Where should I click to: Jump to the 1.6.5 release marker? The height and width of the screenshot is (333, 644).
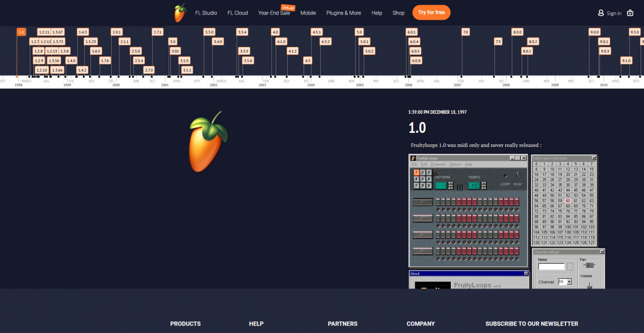coord(96,51)
